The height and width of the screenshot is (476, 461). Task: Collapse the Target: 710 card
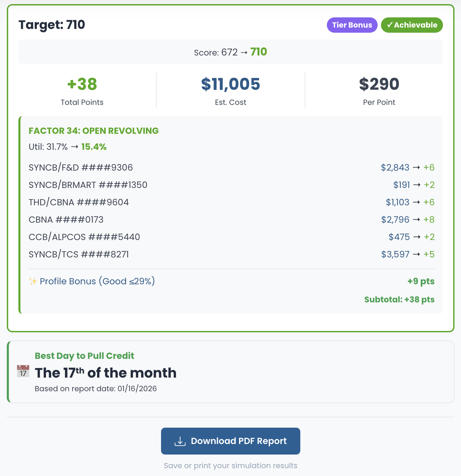[52, 25]
